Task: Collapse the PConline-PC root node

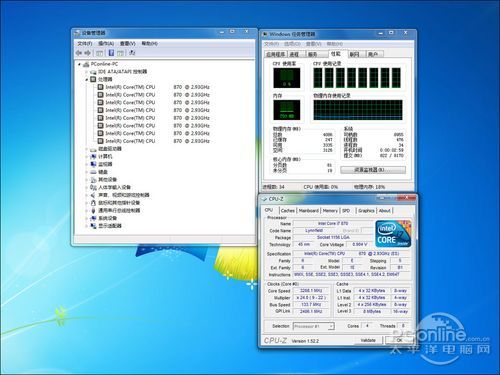Action: click(79, 64)
